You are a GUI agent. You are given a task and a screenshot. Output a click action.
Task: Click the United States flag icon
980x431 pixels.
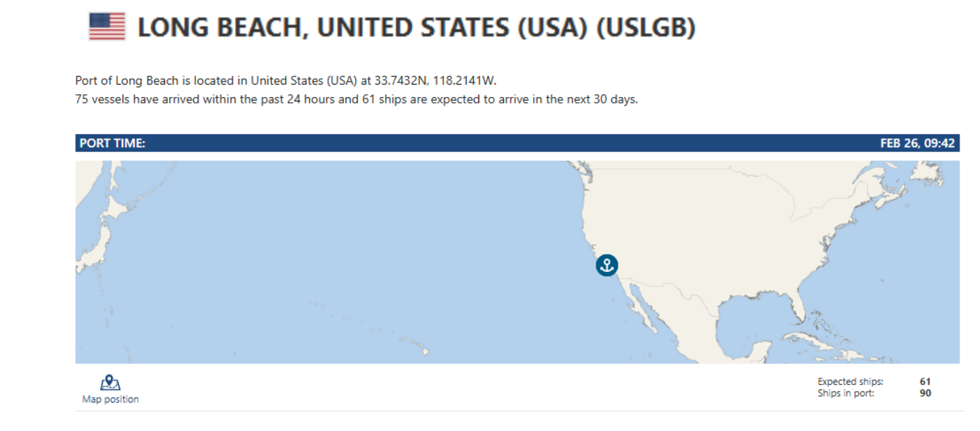pos(107,27)
